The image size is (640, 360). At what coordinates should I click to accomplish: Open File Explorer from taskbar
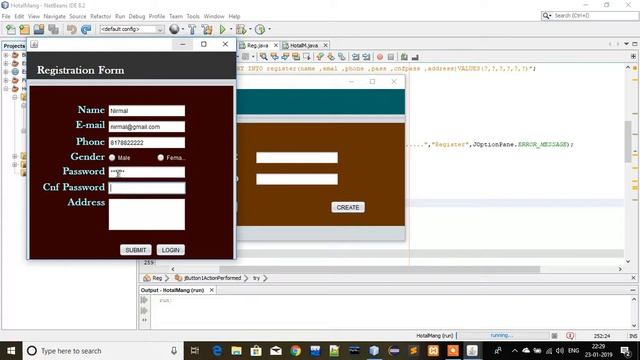[x=236, y=351]
